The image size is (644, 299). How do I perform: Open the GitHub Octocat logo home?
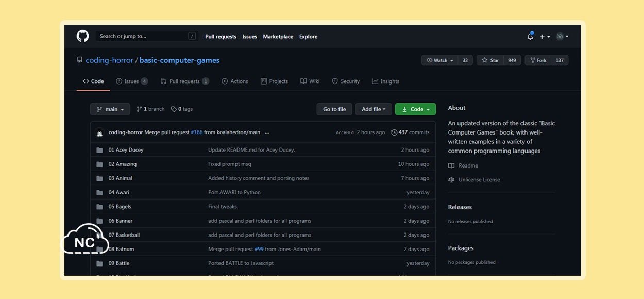pos(82,36)
